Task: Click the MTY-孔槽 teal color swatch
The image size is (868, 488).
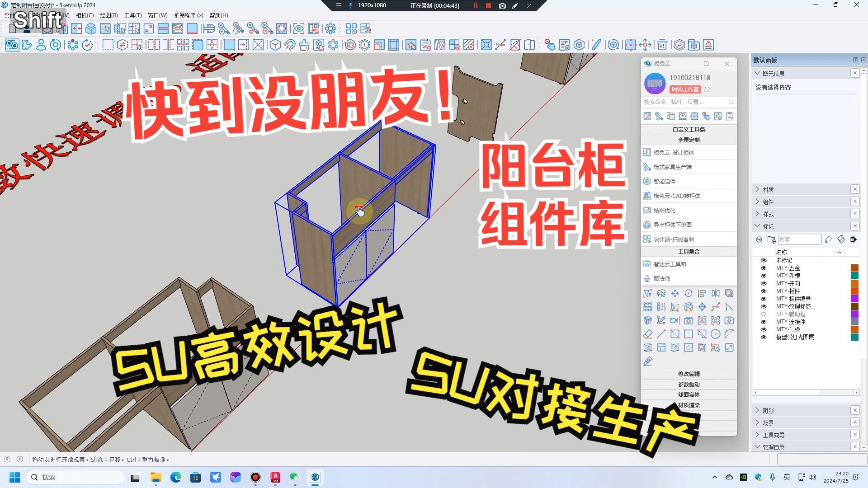Action: pyautogui.click(x=854, y=276)
